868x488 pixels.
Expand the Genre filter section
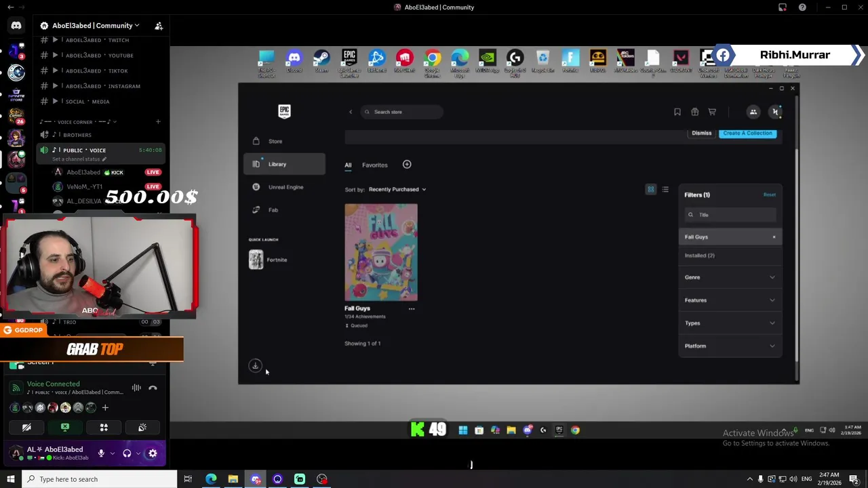point(730,277)
